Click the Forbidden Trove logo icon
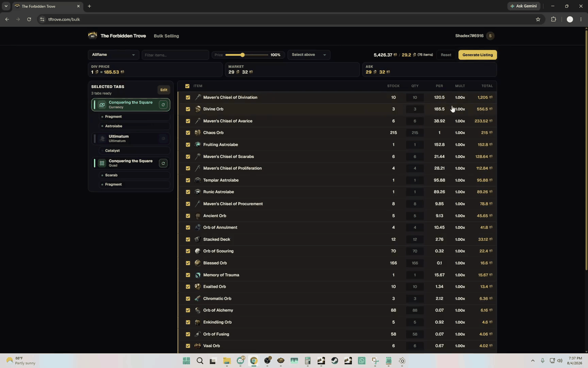Screen dimensions: 588x368 click(x=93, y=36)
